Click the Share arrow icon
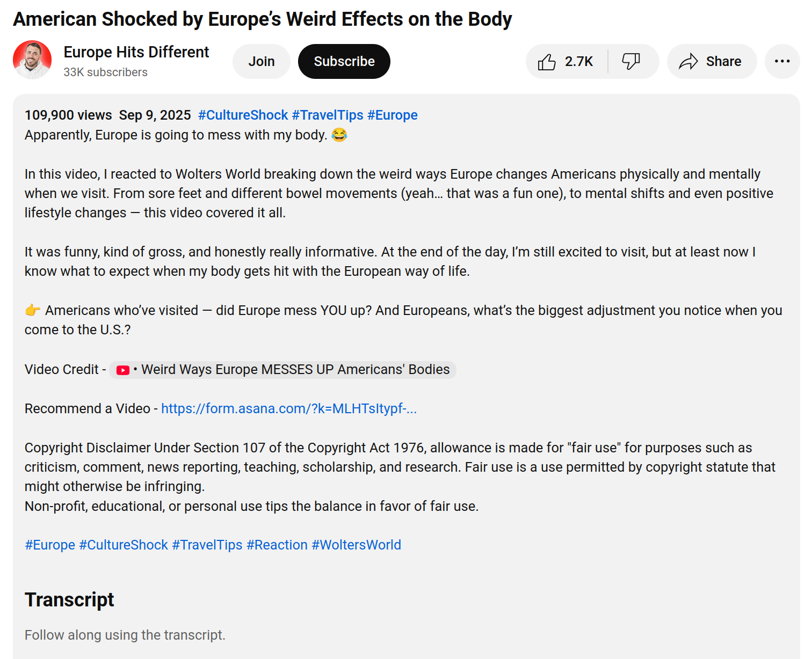Image resolution: width=812 pixels, height=659 pixels. [688, 62]
